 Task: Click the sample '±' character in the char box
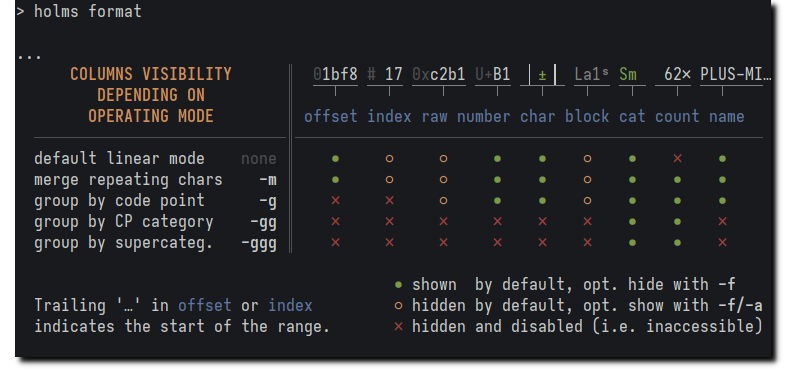542,75
